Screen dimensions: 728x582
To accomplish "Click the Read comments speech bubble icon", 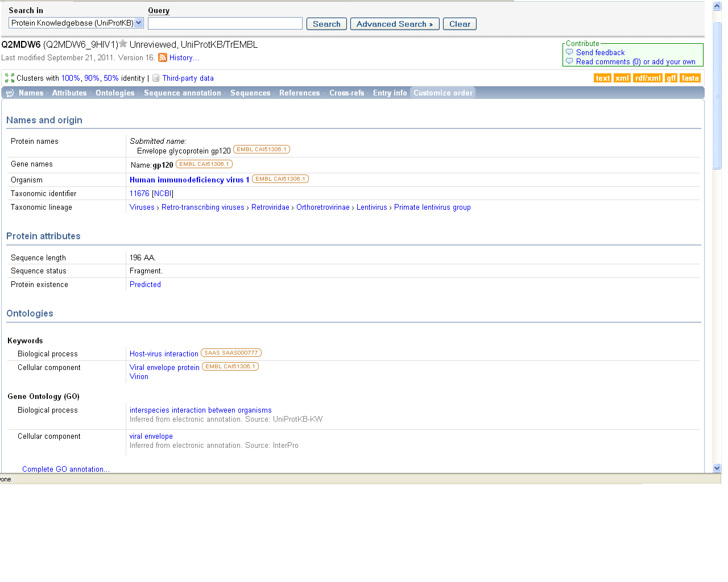I will (569, 61).
